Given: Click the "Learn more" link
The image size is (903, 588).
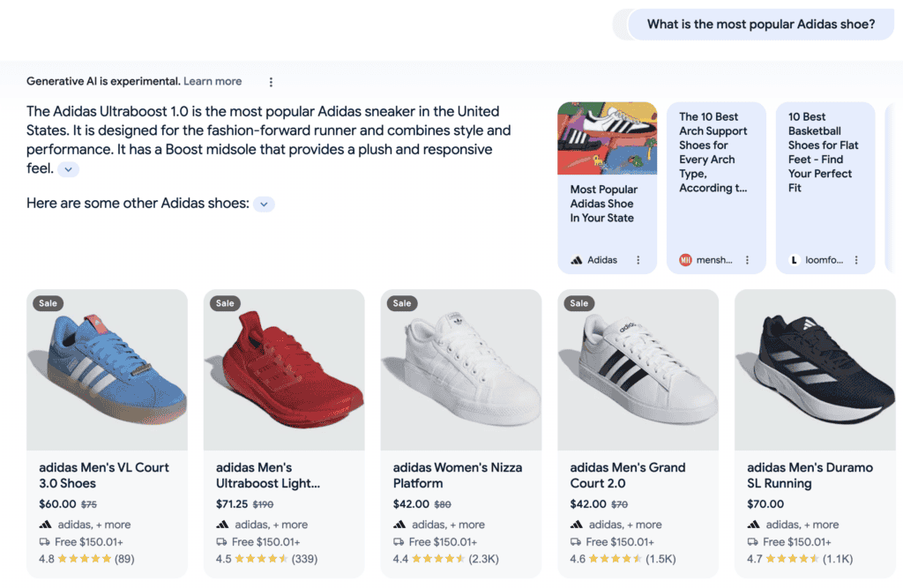Looking at the screenshot, I should [x=212, y=80].
